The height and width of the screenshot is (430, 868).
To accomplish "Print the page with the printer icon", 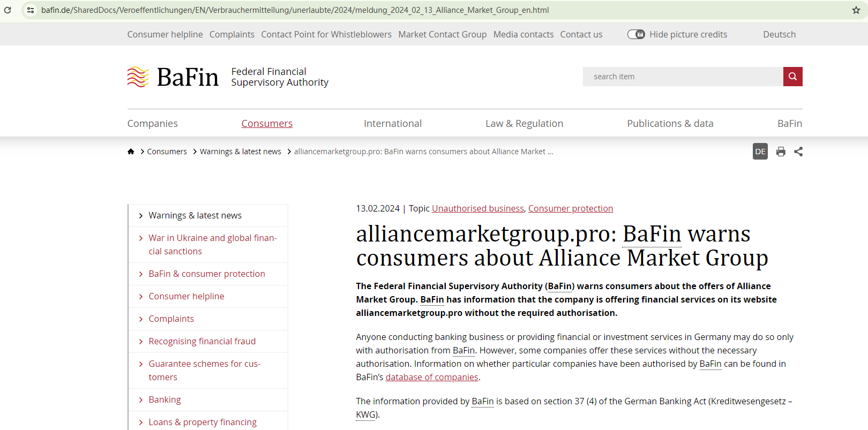I will pyautogui.click(x=781, y=152).
